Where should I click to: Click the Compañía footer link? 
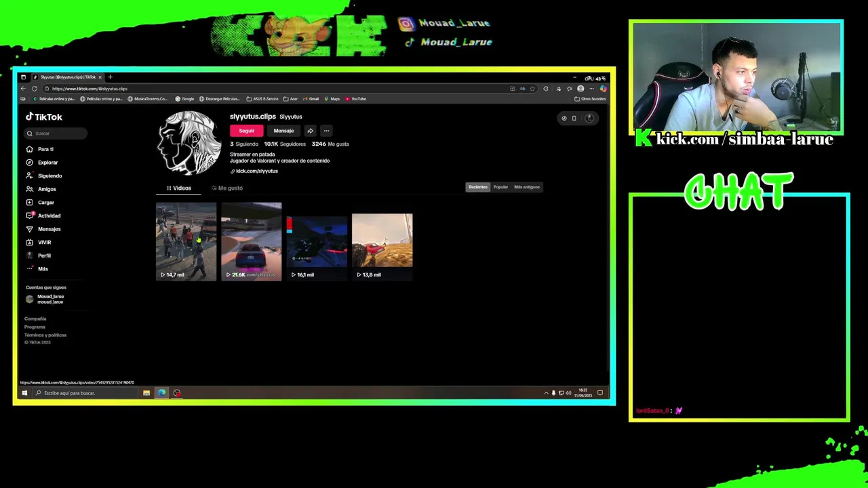(35, 319)
